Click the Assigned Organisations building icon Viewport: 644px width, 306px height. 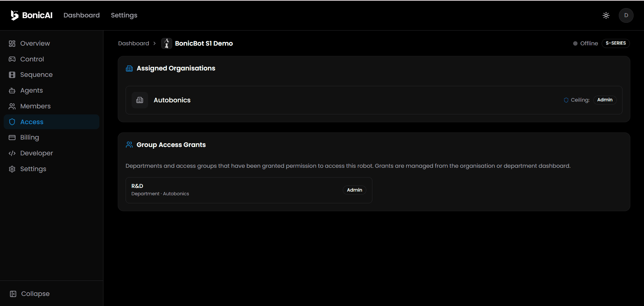pos(129,68)
